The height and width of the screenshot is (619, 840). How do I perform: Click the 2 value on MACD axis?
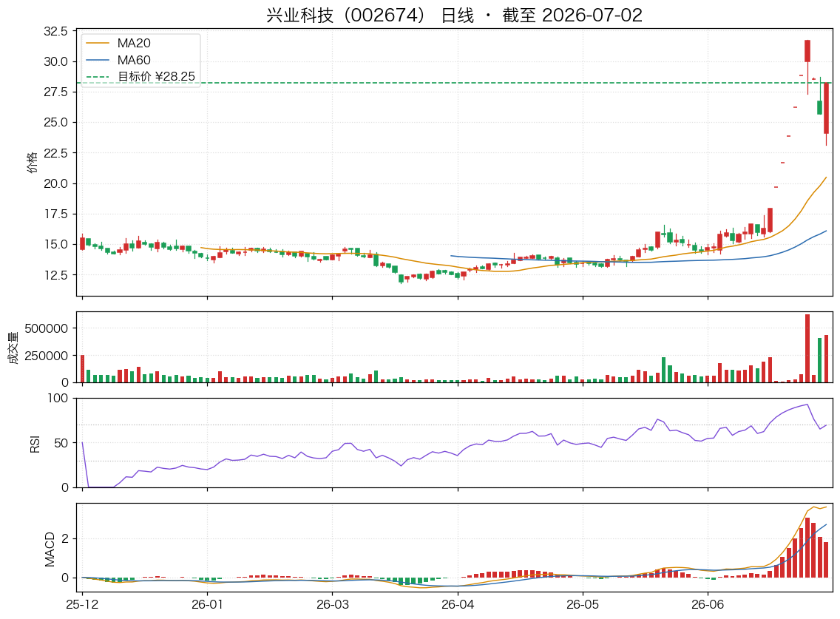(x=65, y=538)
